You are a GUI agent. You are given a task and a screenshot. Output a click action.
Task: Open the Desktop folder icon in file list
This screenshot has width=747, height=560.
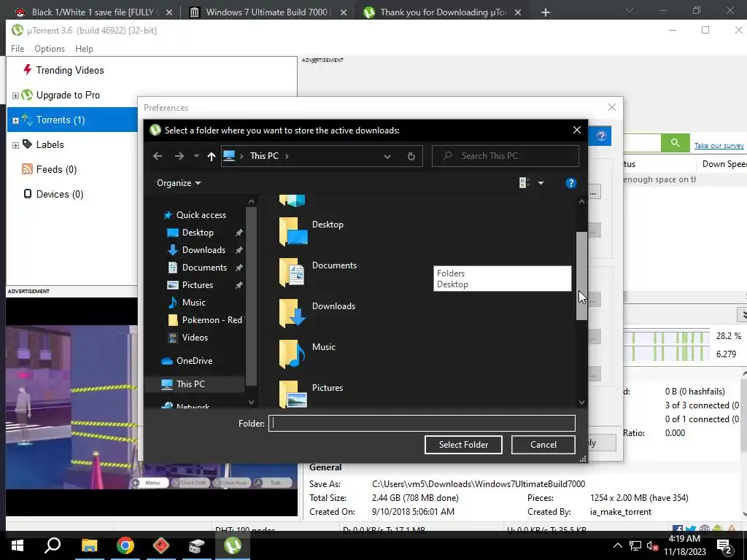(x=293, y=231)
